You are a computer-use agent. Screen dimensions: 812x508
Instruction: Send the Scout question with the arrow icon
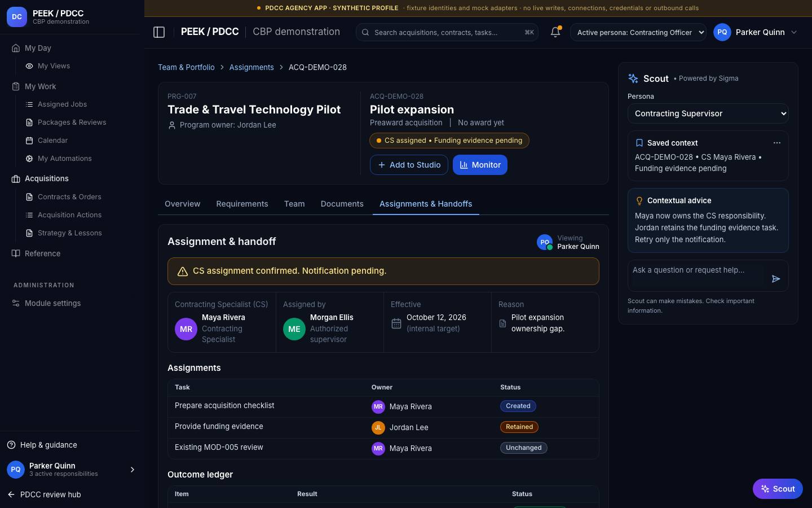click(776, 278)
